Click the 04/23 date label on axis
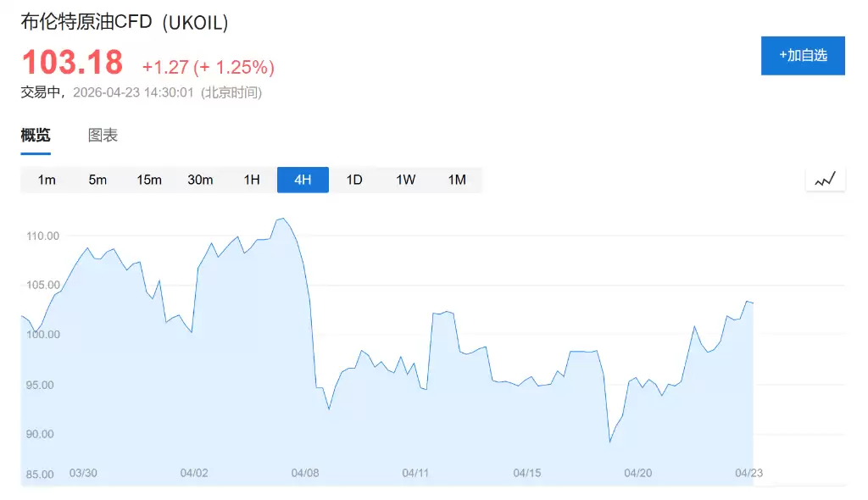The height and width of the screenshot is (500, 868). coord(748,473)
